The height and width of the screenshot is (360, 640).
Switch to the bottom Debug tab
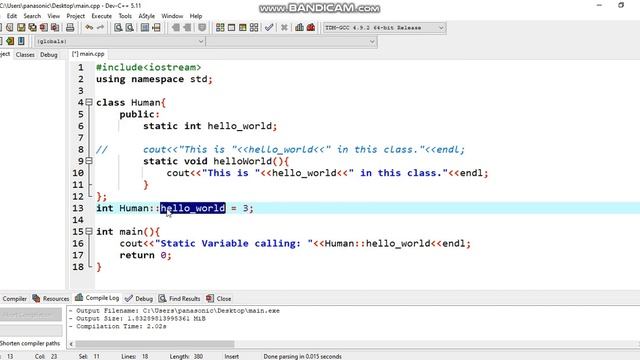(139, 299)
